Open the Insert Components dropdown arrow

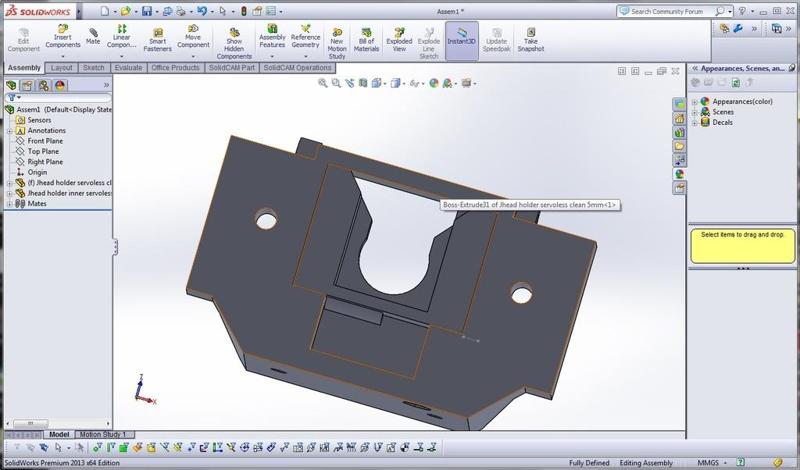(x=63, y=57)
